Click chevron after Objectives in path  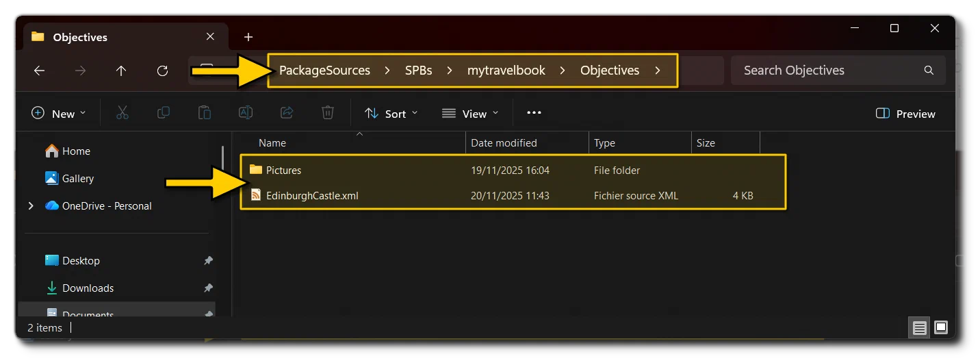coord(657,71)
